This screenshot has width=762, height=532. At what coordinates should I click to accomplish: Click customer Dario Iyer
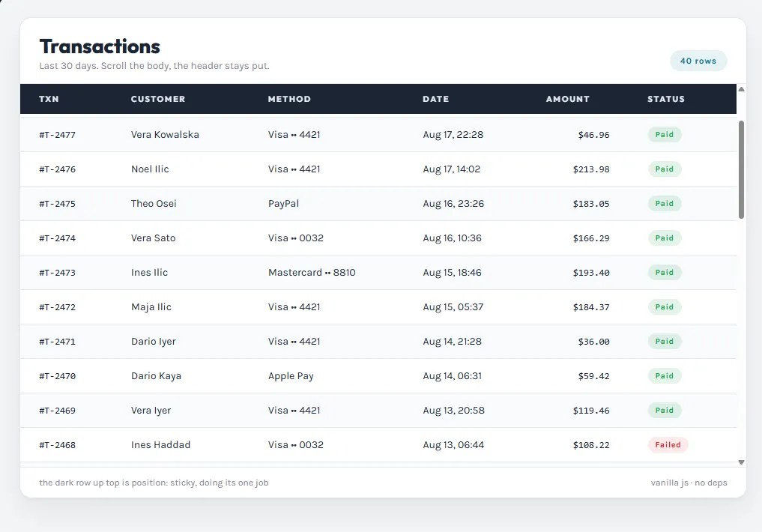(x=154, y=342)
